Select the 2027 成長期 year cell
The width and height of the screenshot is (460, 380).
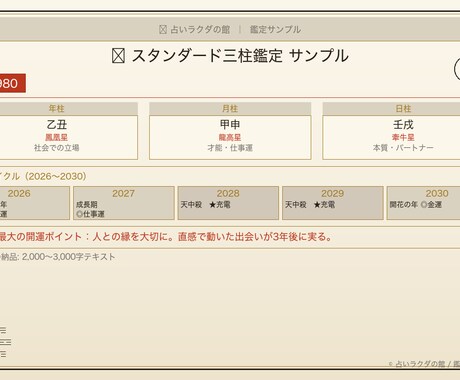click(124, 203)
